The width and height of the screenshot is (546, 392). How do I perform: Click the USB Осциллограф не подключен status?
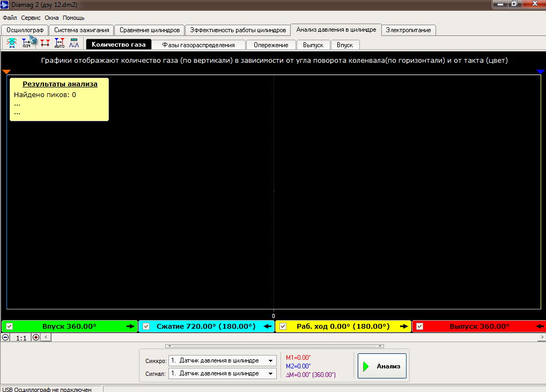pos(47,389)
